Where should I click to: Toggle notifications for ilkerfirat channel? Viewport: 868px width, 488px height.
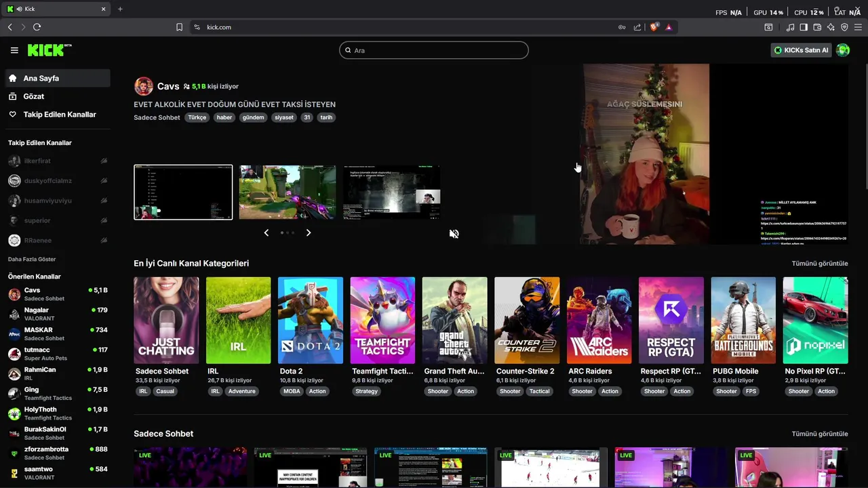104,161
